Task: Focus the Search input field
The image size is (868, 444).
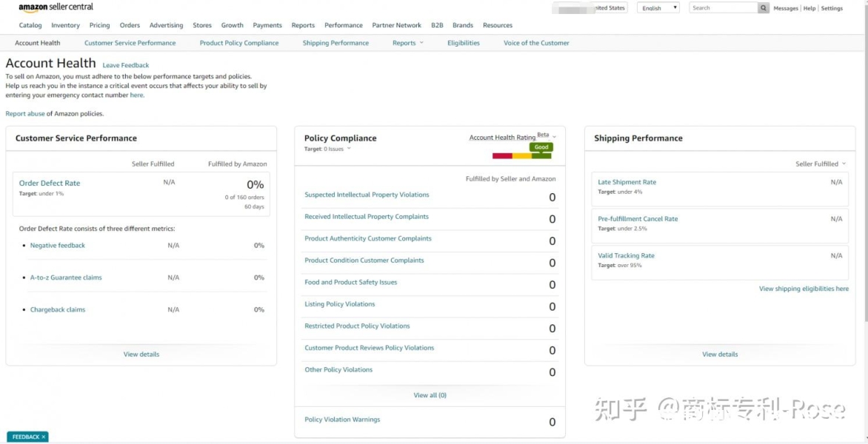Action: [x=724, y=7]
